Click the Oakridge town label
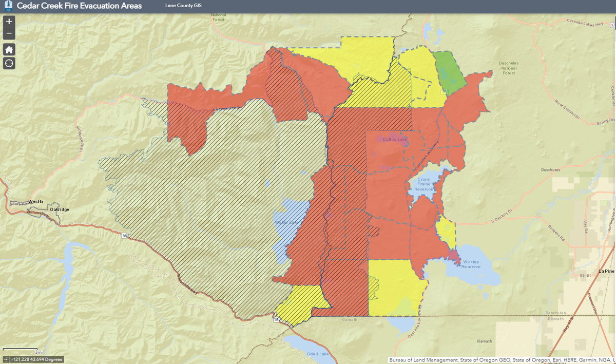Screen dimensions: 616x364 (x=59, y=209)
